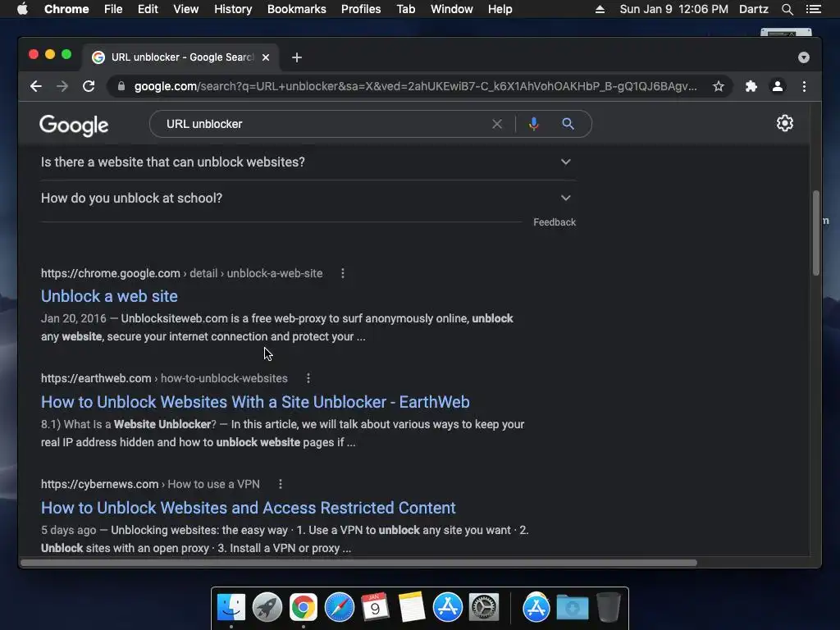
Task: Open the File menu
Action: pyautogui.click(x=113, y=9)
